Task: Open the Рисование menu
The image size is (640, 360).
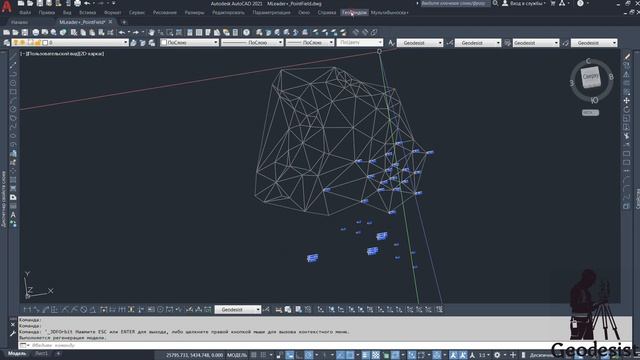Action: click(x=165, y=13)
